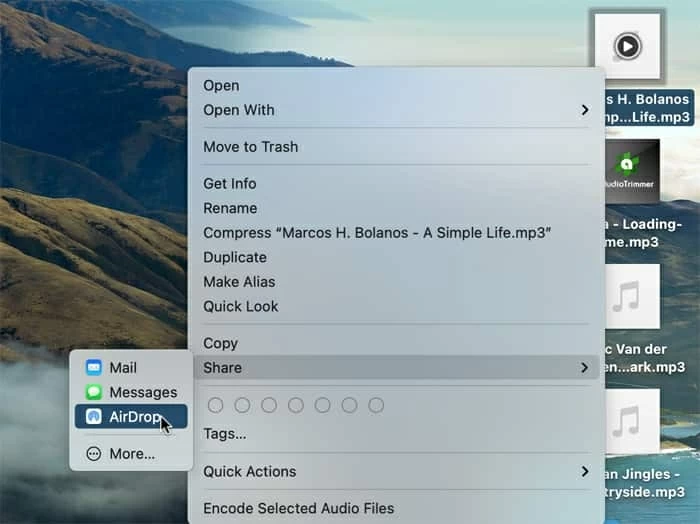Screen dimensions: 700x524
Task: Click Tags… to edit file tags
Action: click(225, 434)
